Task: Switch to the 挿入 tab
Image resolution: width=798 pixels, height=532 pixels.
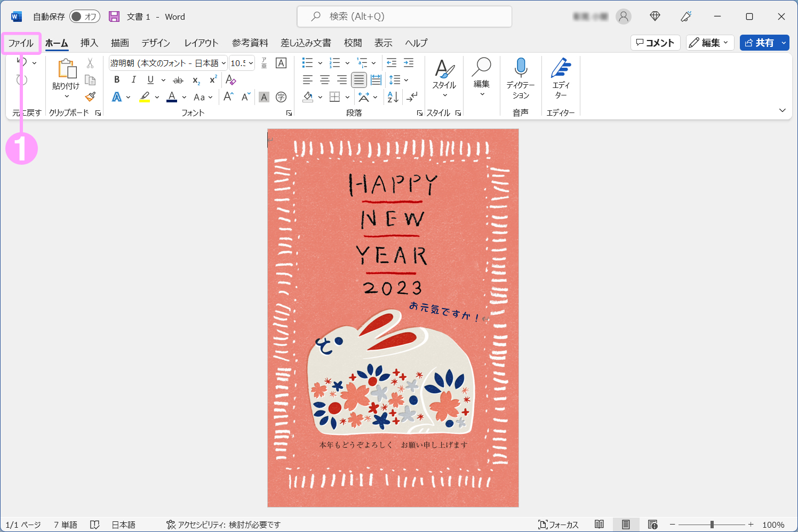Action: [89, 43]
